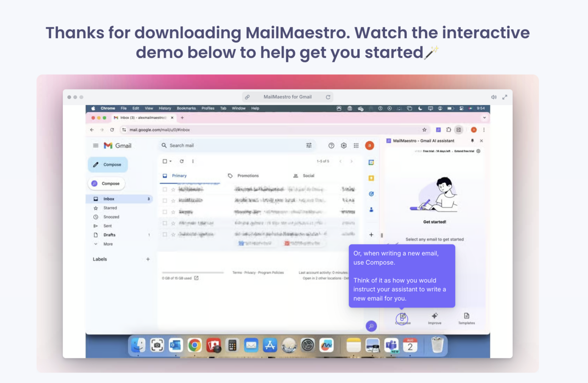
Task: Click the floating purple MailMaestro button near inbox bottom
Action: click(371, 326)
